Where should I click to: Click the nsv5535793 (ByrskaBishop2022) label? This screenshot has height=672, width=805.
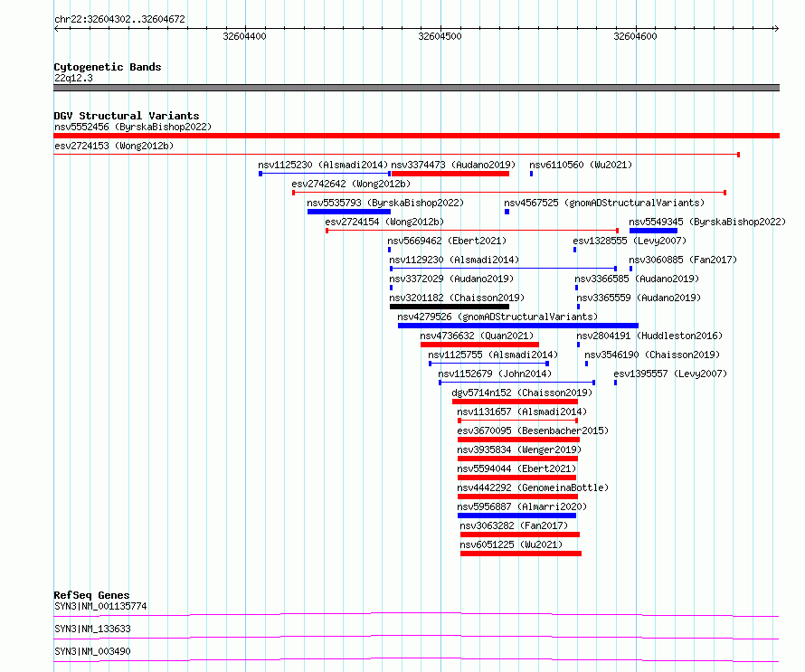pyautogui.click(x=385, y=203)
